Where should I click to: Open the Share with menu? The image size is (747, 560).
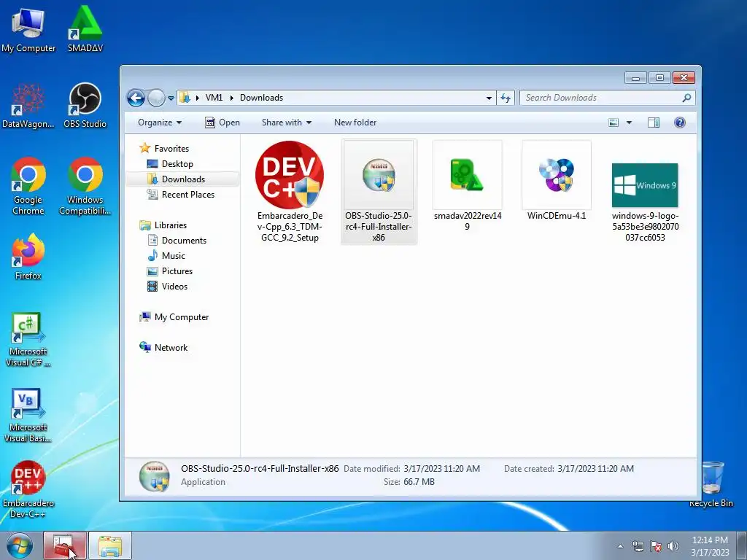[x=286, y=122]
